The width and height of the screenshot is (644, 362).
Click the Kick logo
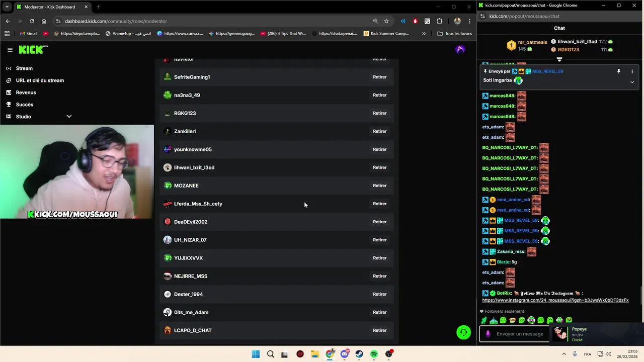pyautogui.click(x=33, y=49)
